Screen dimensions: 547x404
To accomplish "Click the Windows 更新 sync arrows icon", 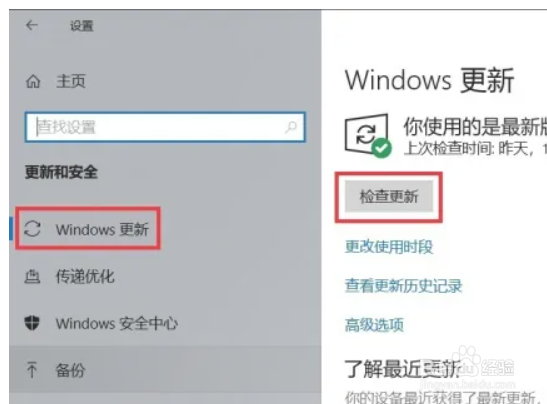I will click(x=32, y=229).
